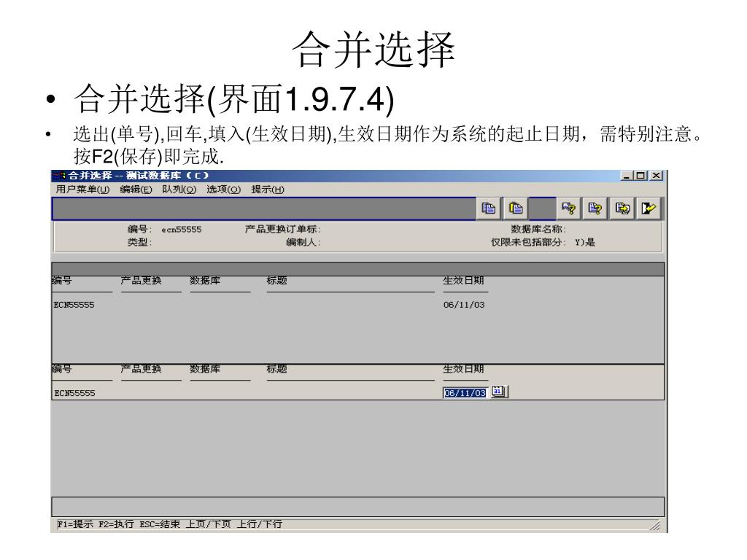Viewport: 747px width, 560px height.
Task: Open the 编辑(E) menu
Action: click(x=136, y=190)
